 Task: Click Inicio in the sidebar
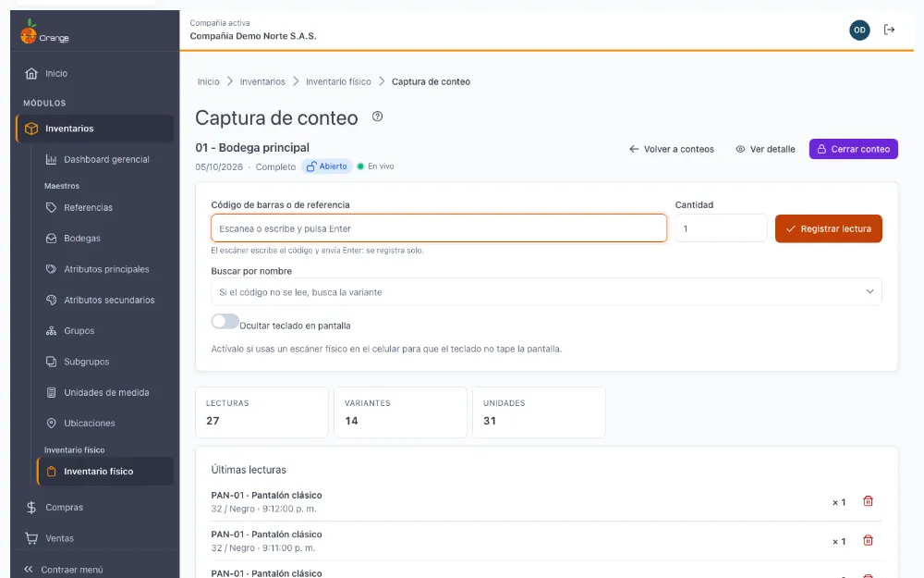pos(56,74)
